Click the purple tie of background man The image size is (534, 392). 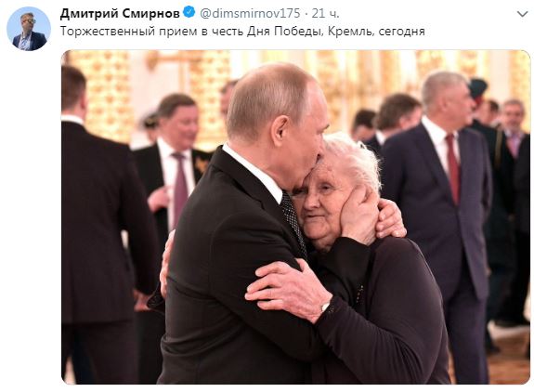(180, 188)
